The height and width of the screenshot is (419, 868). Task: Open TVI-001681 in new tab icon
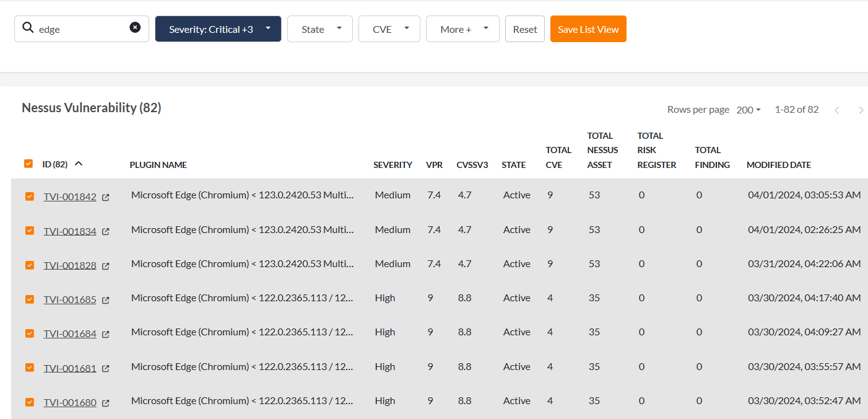(x=106, y=369)
